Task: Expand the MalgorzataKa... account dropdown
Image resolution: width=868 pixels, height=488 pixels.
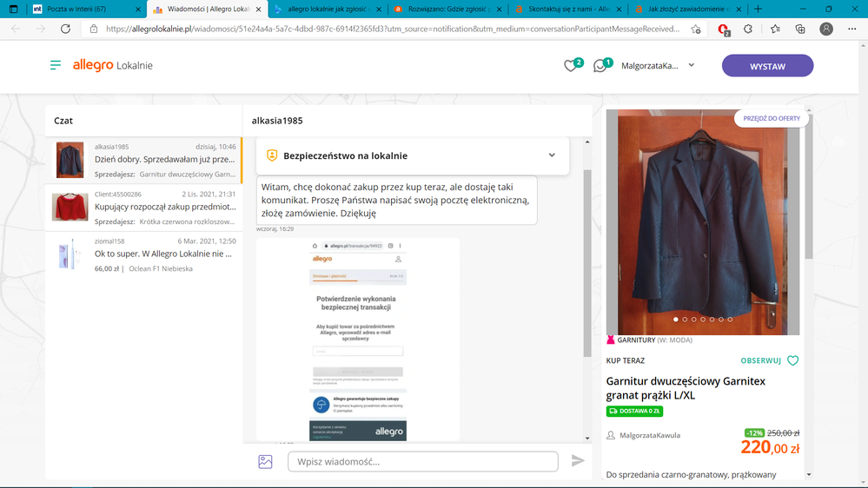Action: [658, 65]
